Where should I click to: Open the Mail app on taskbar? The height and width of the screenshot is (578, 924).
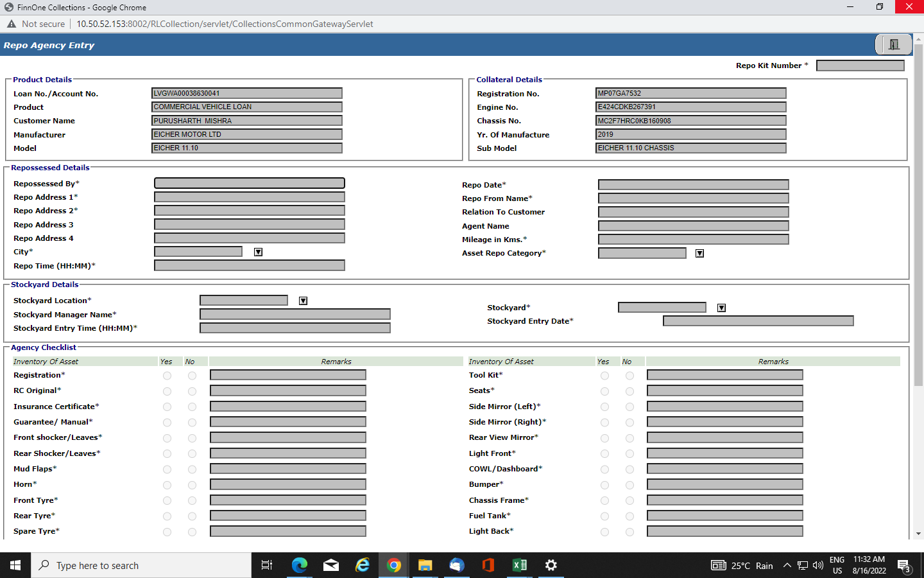[331, 565]
